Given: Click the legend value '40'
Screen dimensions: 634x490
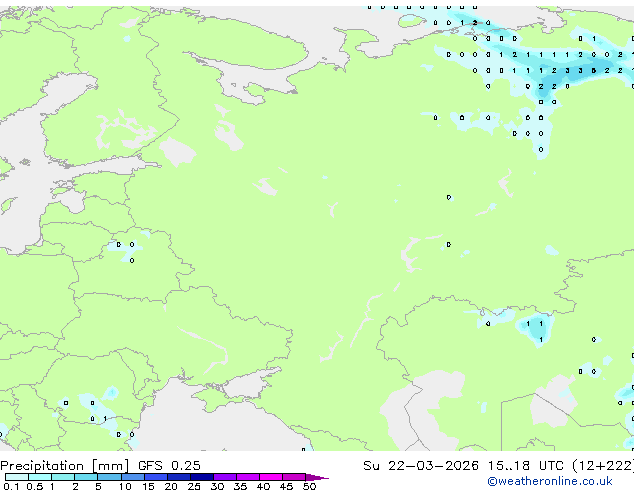Looking at the screenshot, I should 263,486.
